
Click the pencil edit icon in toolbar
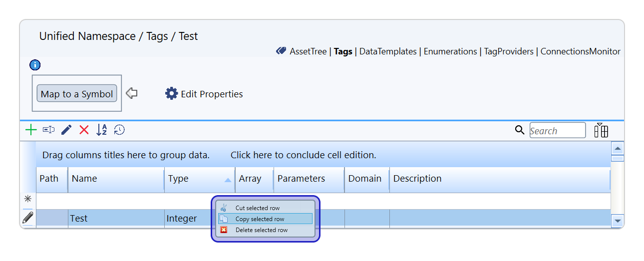66,130
